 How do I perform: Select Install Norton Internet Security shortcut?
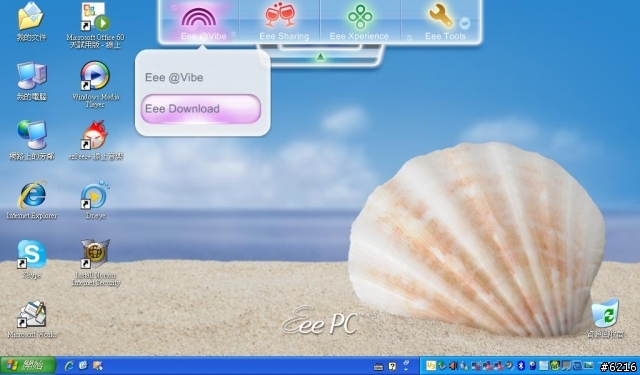point(96,263)
